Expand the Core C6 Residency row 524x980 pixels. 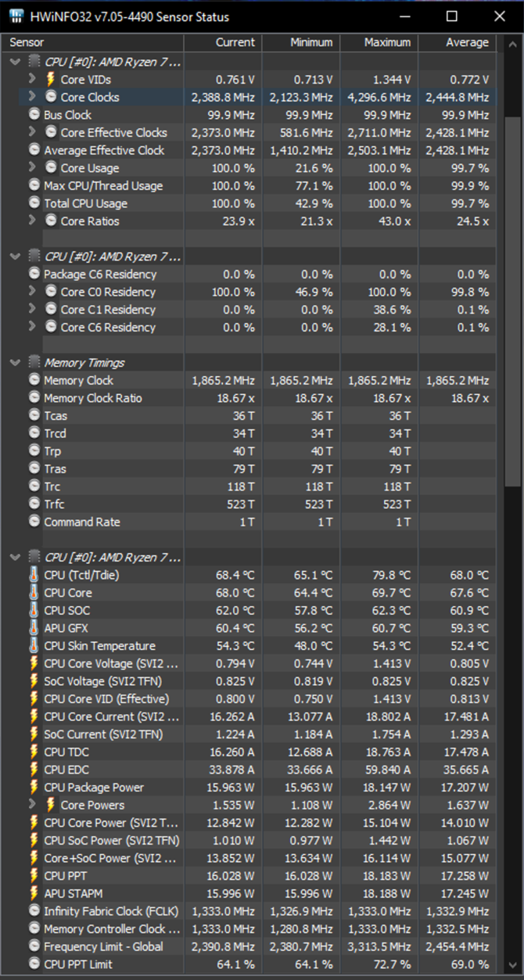click(x=32, y=327)
